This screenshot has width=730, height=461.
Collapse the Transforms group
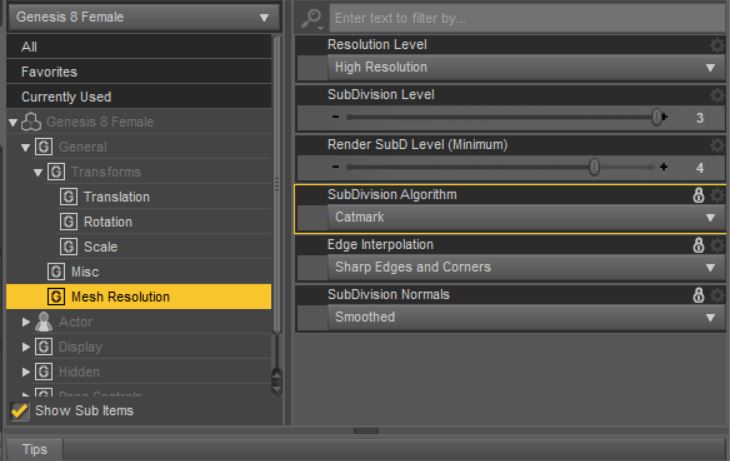click(38, 173)
